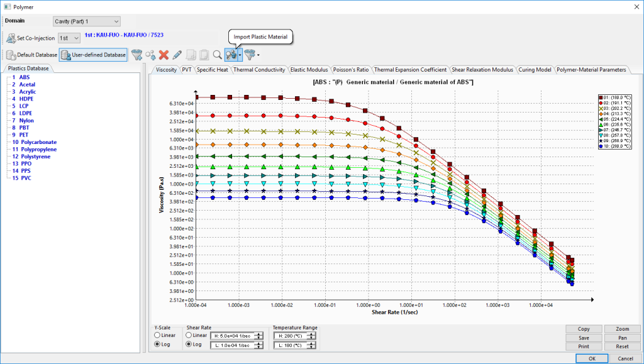Enable Linear shear rate scale
Viewport: 644px width, 364px height.
click(x=189, y=335)
